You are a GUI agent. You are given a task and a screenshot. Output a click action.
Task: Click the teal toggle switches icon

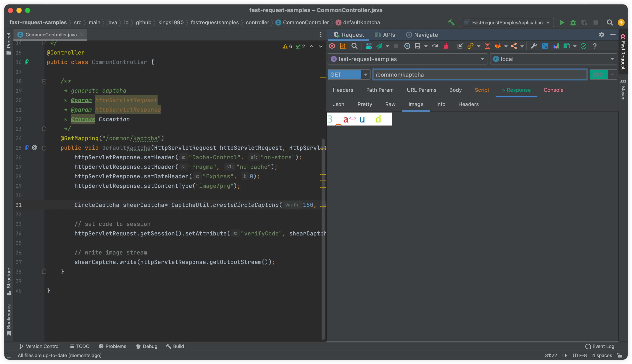[369, 46]
